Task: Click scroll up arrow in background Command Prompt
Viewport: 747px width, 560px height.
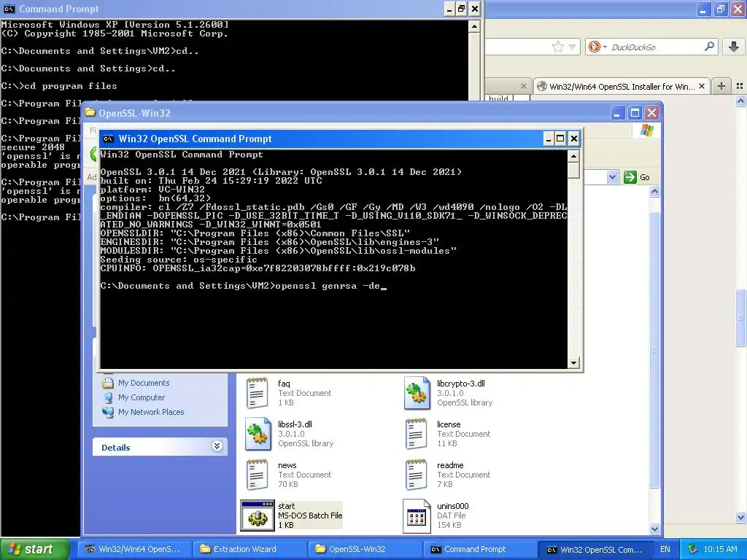Action: [x=474, y=26]
